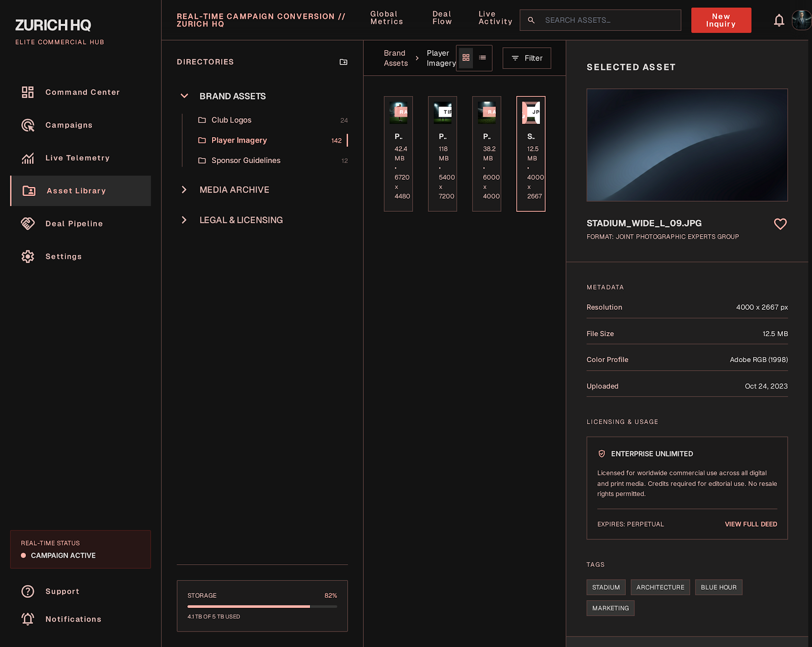812x647 pixels.
Task: Select the 42.4 MB asset thumbnail
Action: tap(398, 113)
